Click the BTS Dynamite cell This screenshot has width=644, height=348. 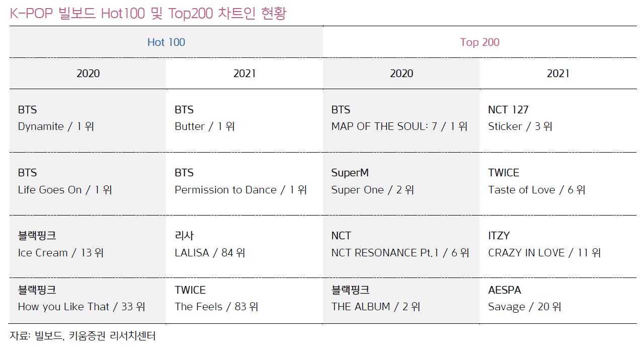pos(88,120)
